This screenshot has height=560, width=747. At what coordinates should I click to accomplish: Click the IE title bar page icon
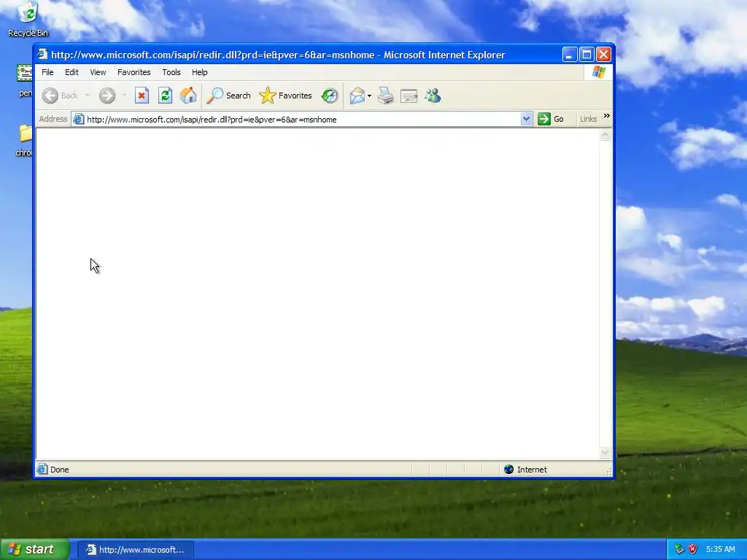(x=42, y=54)
